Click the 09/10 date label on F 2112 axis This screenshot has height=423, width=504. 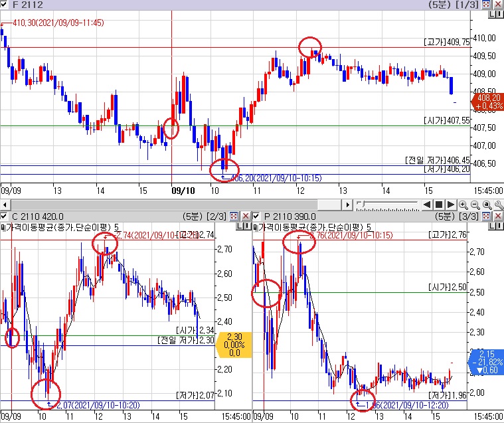[x=183, y=191]
